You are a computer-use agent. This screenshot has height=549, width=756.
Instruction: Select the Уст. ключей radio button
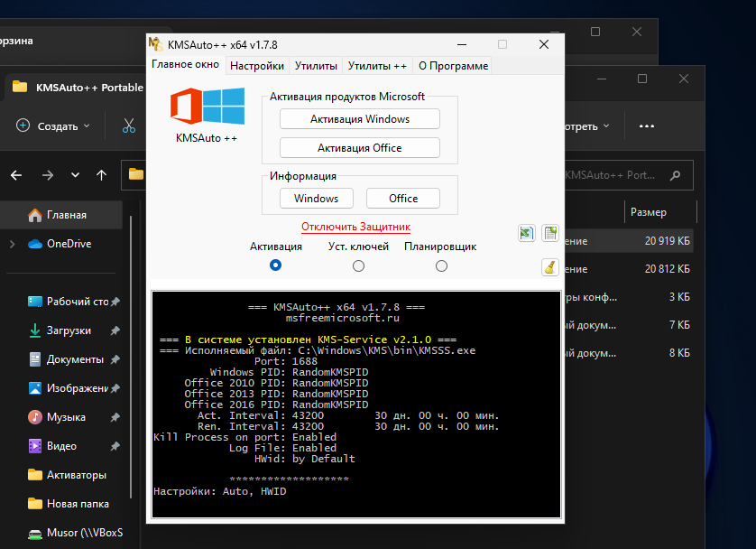[358, 265]
